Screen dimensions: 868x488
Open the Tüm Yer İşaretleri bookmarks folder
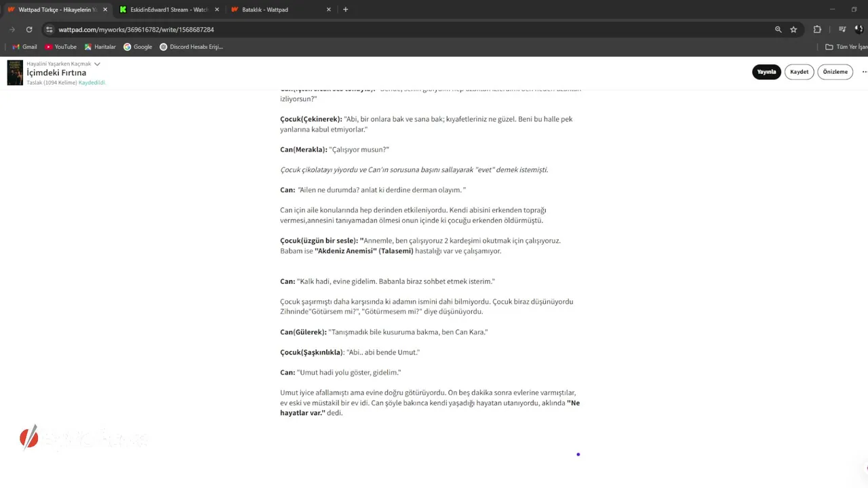pos(846,47)
